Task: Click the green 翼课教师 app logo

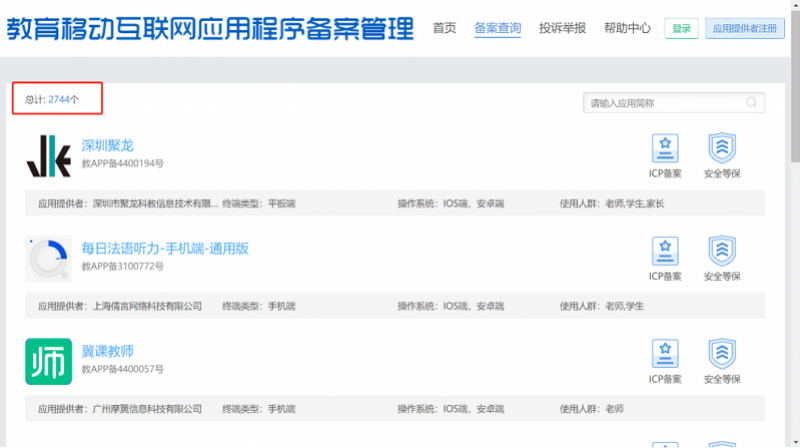Action: point(48,361)
